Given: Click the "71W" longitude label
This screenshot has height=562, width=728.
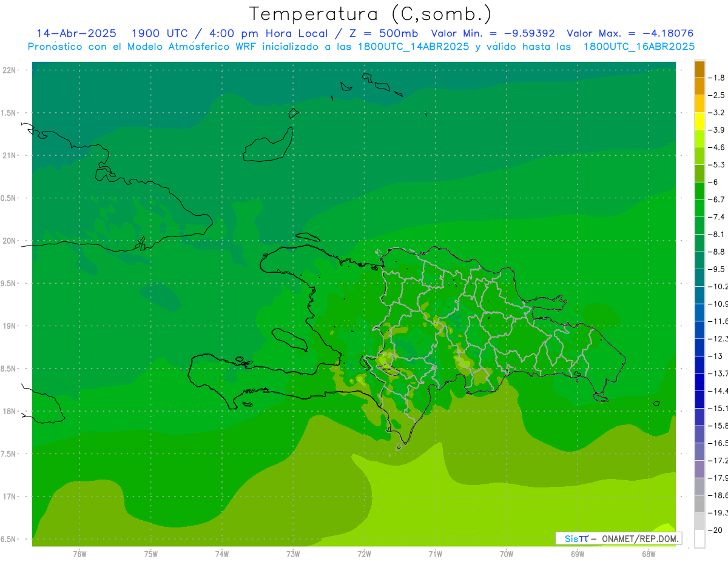Looking at the screenshot, I should coord(435,554).
